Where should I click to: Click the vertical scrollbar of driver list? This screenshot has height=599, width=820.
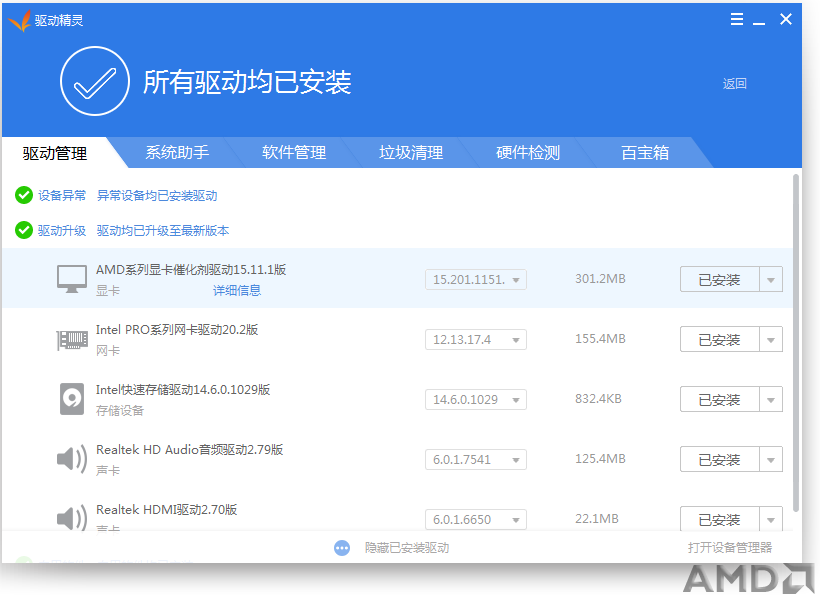[796, 343]
